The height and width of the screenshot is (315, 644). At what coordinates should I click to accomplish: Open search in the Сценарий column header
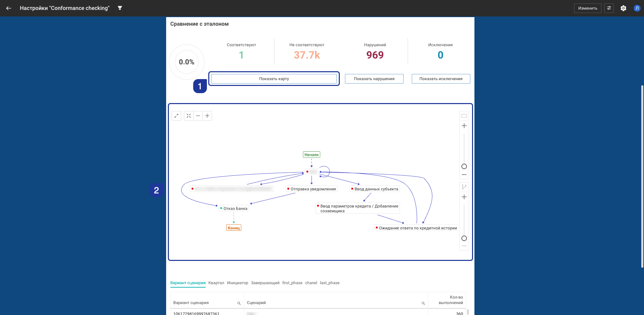(423, 303)
